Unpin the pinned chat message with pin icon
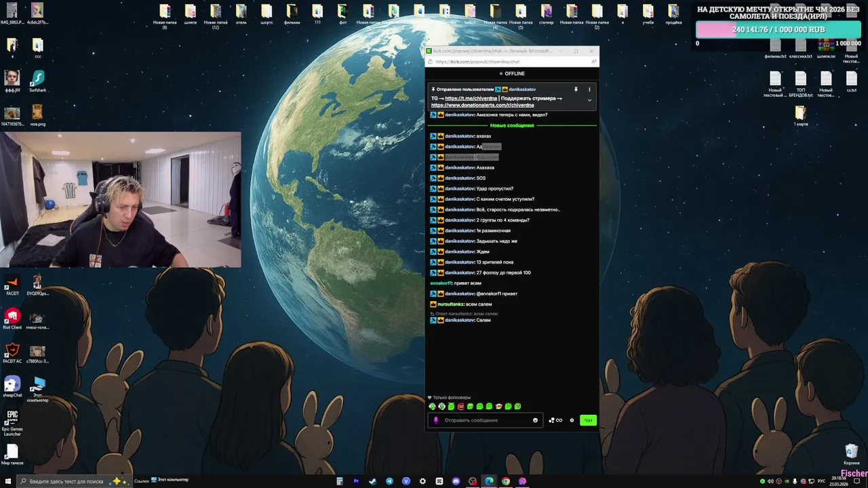Image resolution: width=868 pixels, height=488 pixels. pyautogui.click(x=576, y=89)
